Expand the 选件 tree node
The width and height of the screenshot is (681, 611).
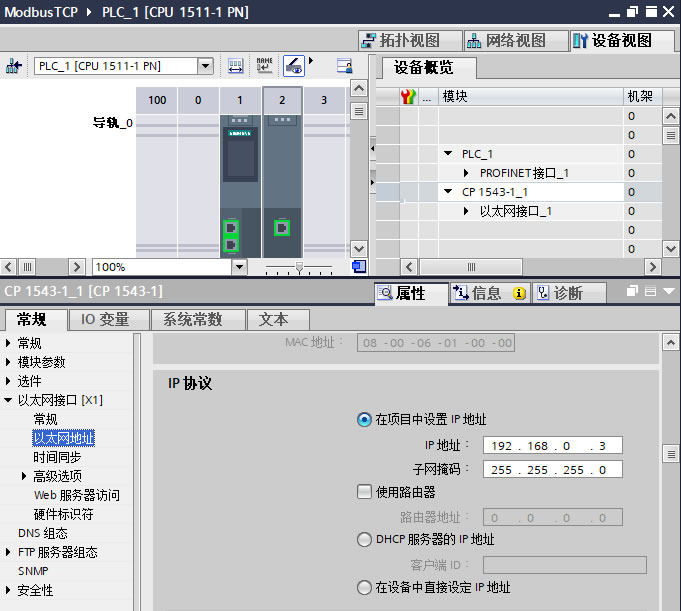(x=8, y=381)
